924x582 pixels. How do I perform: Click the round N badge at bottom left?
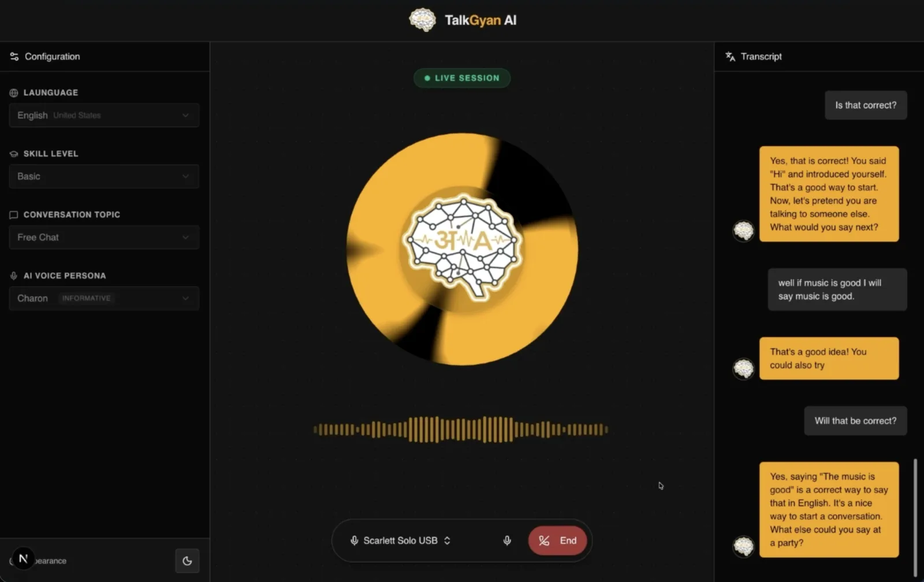[x=23, y=558]
